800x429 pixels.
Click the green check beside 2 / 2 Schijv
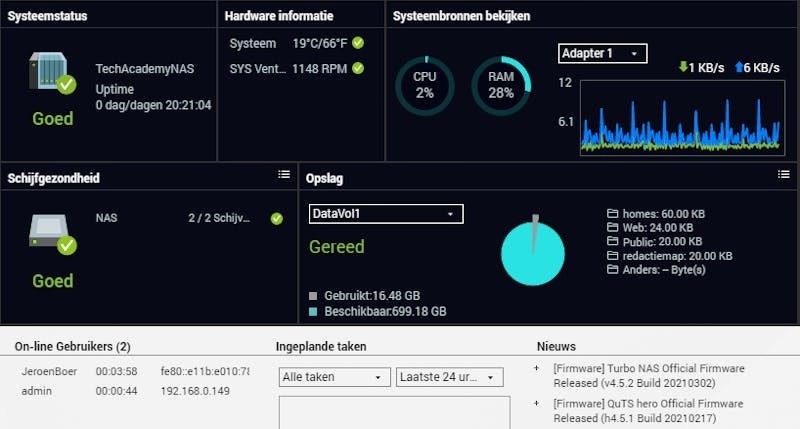277,219
